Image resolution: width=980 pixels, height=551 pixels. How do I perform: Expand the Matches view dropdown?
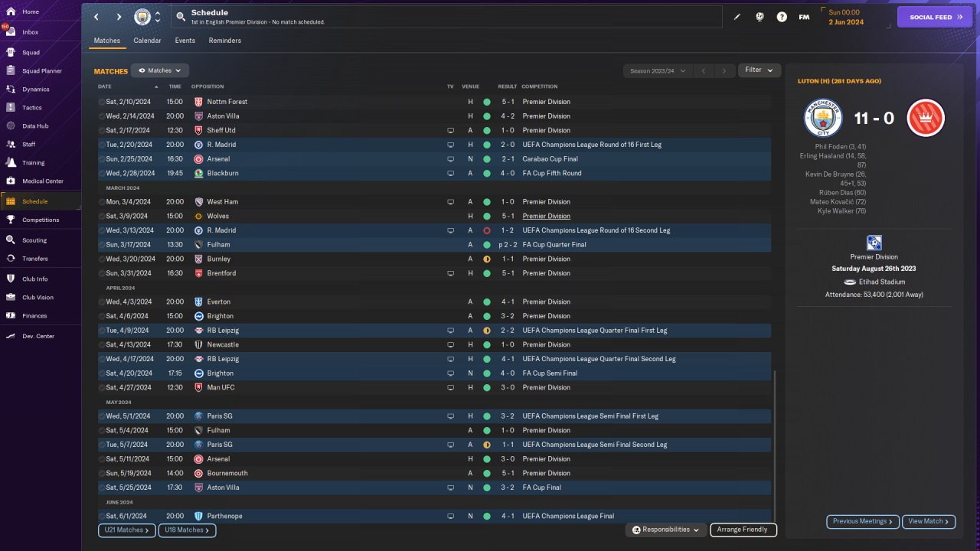[160, 70]
